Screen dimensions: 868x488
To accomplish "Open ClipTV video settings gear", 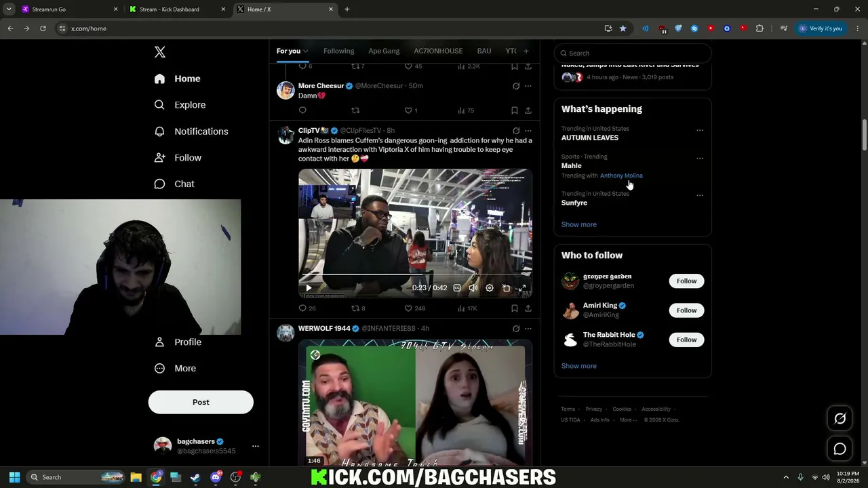I will (x=490, y=288).
